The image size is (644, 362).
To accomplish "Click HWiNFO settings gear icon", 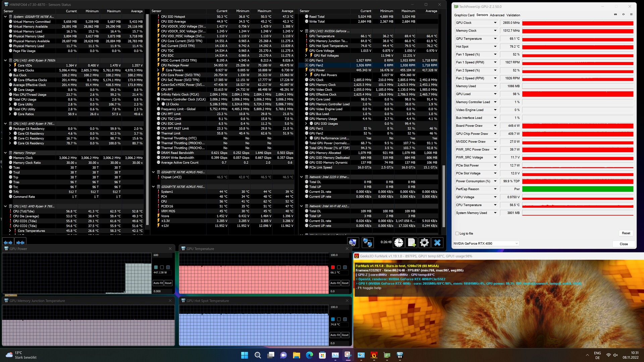I will tap(424, 243).
